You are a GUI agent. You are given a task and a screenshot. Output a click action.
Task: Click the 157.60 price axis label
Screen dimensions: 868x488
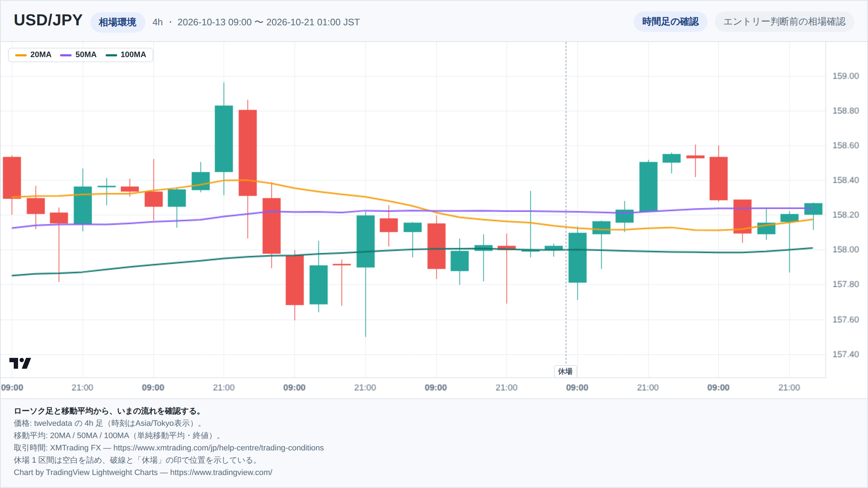845,320
